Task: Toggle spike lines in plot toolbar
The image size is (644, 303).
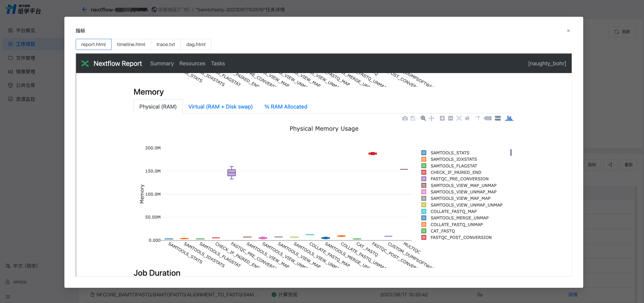Action: (x=477, y=118)
